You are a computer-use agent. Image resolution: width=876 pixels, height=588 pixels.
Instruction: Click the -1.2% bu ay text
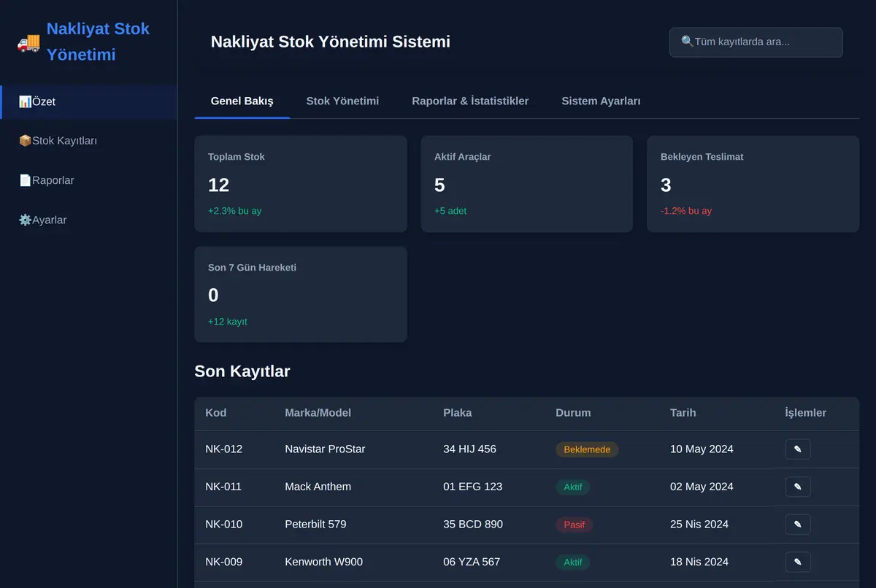click(x=686, y=211)
